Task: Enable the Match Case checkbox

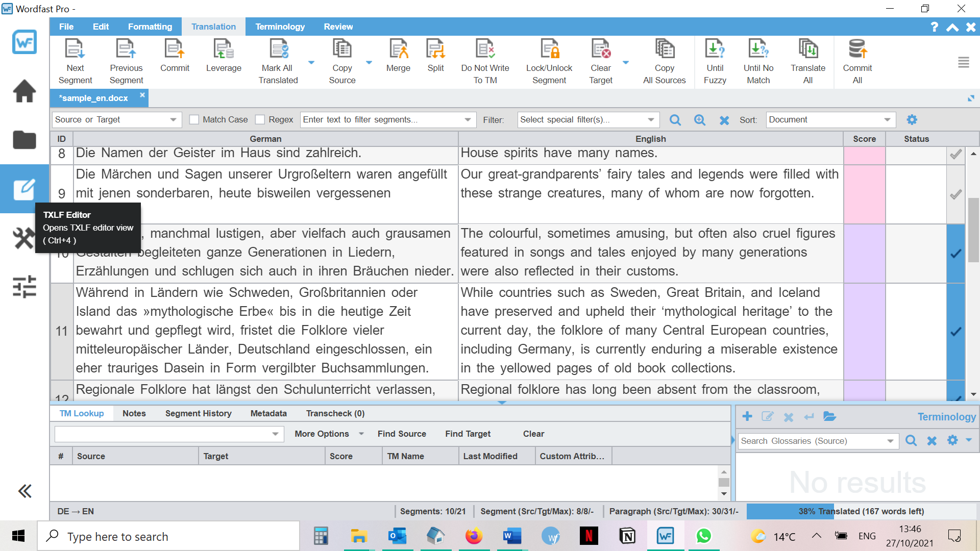Action: 194,119
